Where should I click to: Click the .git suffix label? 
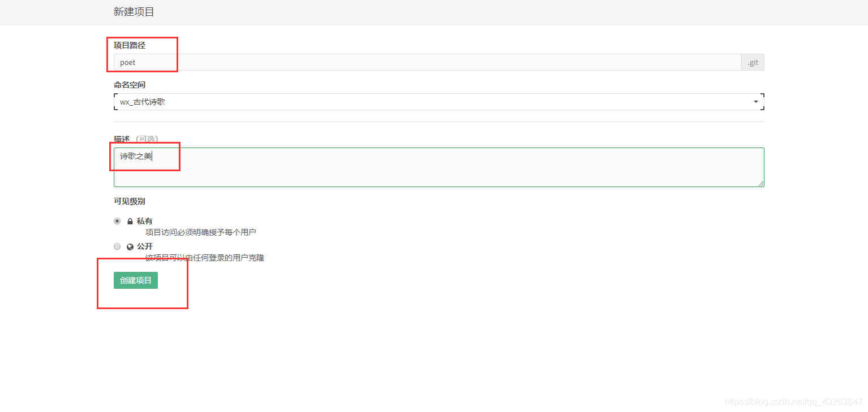[x=753, y=62]
